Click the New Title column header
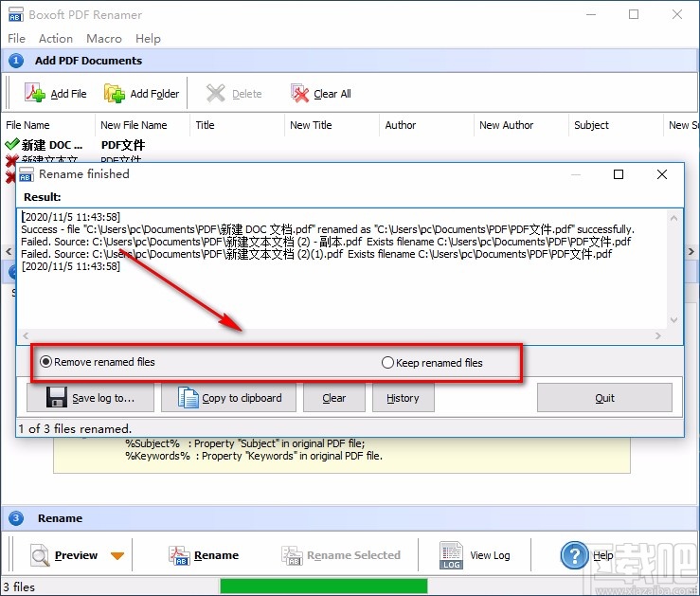Screen dimensions: 700x596 tap(332, 125)
